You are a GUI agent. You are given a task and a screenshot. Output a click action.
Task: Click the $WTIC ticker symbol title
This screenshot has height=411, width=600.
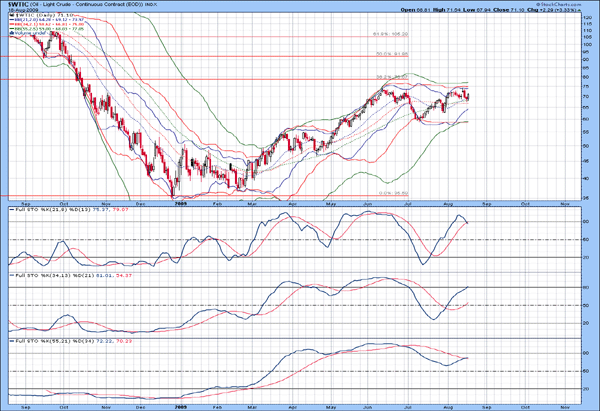click(x=18, y=5)
